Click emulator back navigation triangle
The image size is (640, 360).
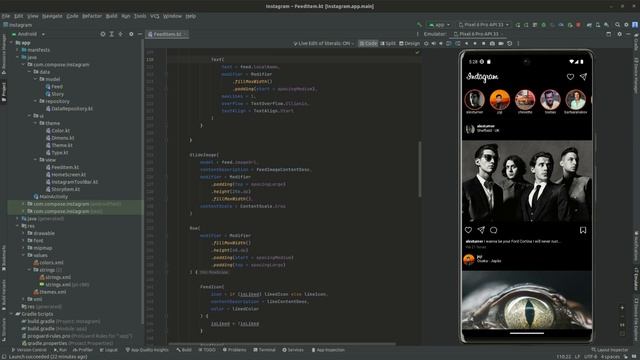click(x=467, y=43)
